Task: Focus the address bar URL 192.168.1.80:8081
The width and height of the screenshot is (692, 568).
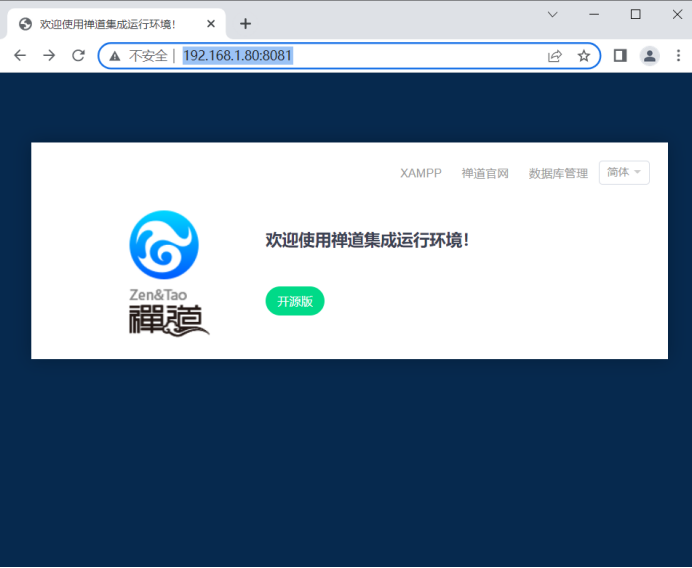Action: pos(237,56)
